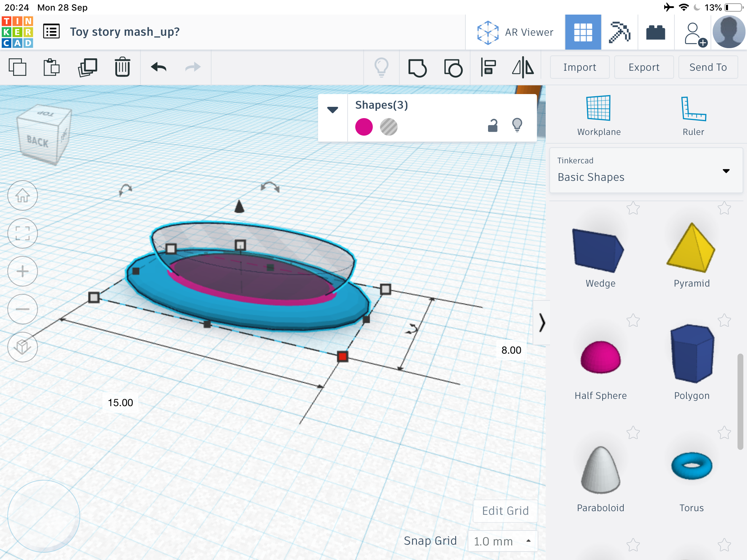The image size is (747, 560).
Task: Switch to the Blocks pickaxe mode
Action: click(x=619, y=32)
